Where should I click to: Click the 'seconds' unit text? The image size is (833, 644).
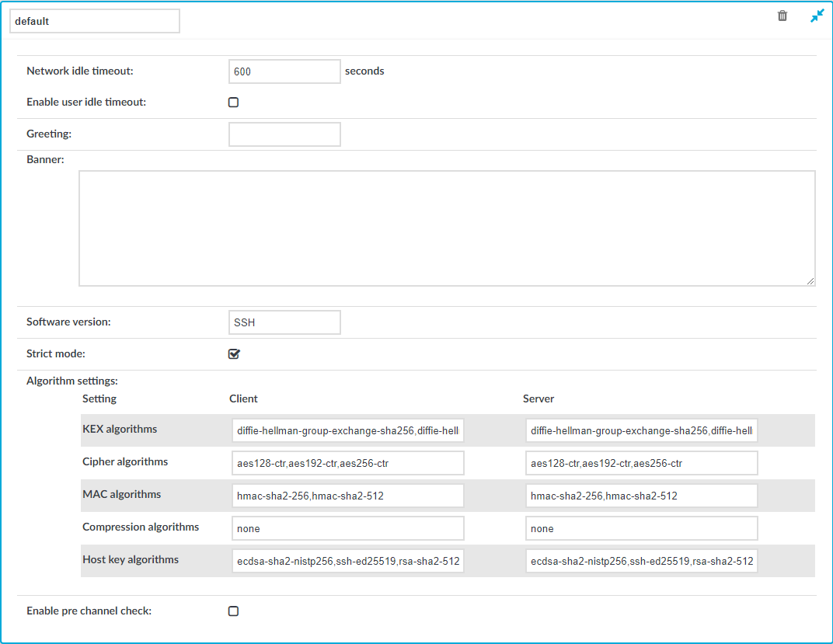point(364,71)
